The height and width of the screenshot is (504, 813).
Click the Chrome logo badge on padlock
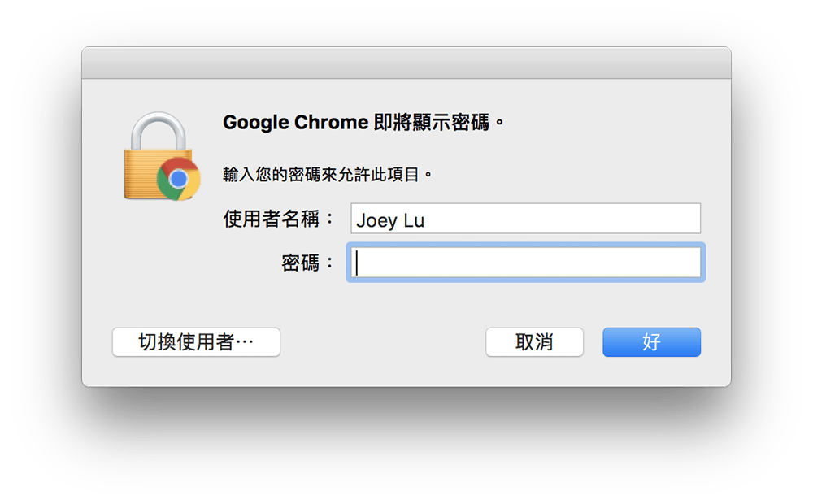[x=179, y=179]
